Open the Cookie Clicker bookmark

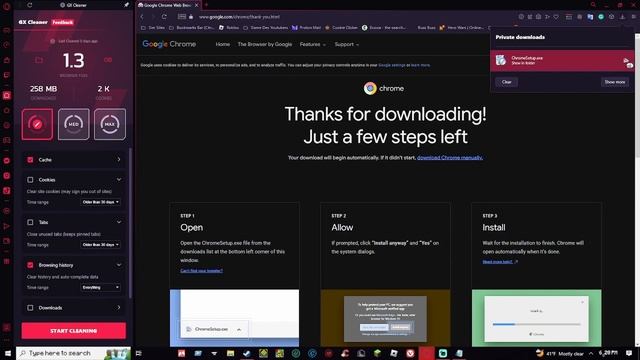point(341,28)
